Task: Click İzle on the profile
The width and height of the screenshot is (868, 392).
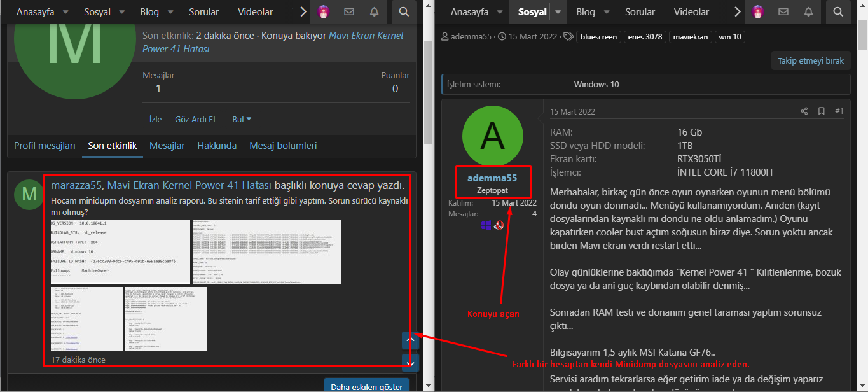Action: pyautogui.click(x=155, y=119)
